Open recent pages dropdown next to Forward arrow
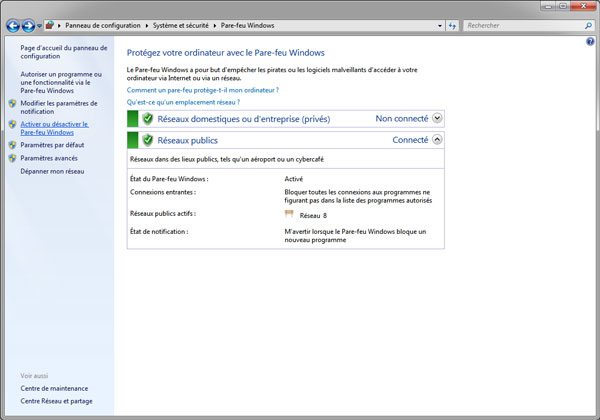Image resolution: width=600 pixels, height=420 pixels. pyautogui.click(x=39, y=26)
